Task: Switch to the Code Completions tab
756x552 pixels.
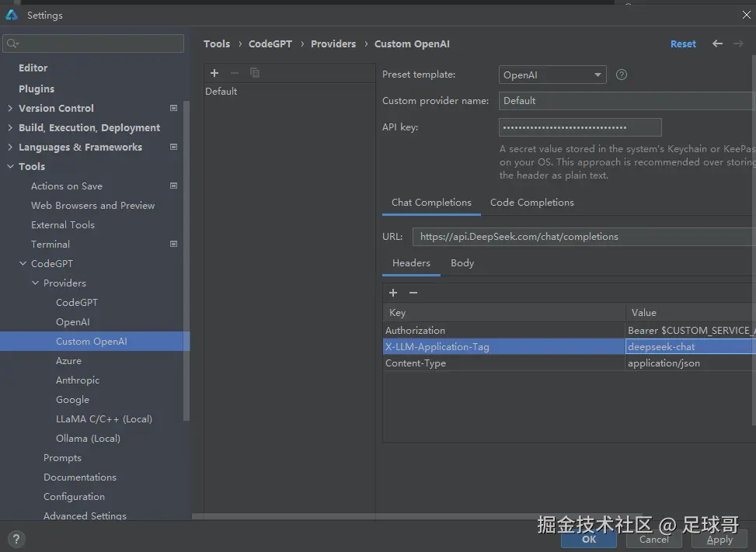Action: [x=531, y=203]
